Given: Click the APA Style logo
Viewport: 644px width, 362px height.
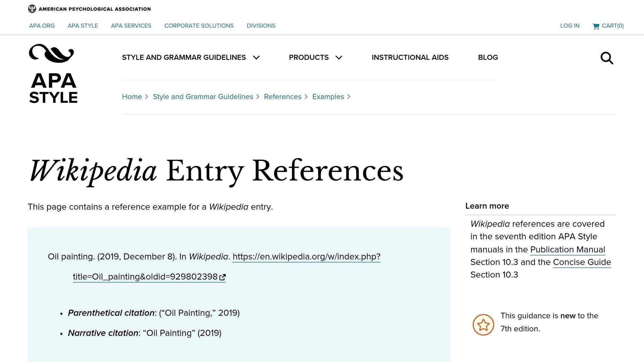Looking at the screenshot, I should pos(53,74).
